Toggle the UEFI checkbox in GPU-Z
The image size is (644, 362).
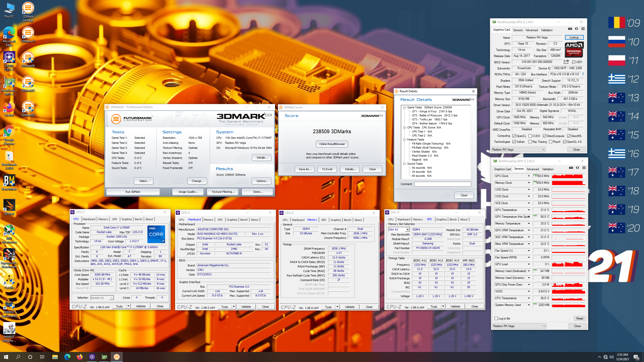pos(574,62)
